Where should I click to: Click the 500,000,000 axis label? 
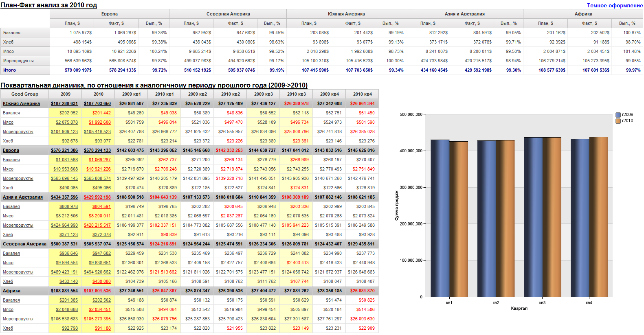(x=411, y=114)
